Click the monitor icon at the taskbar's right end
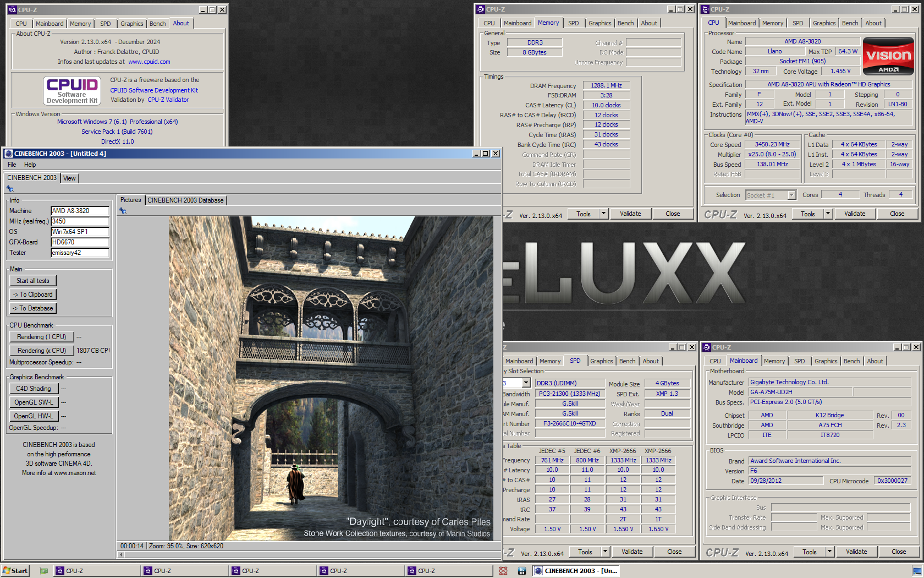Viewport: 924px width, 578px height. pos(917,571)
